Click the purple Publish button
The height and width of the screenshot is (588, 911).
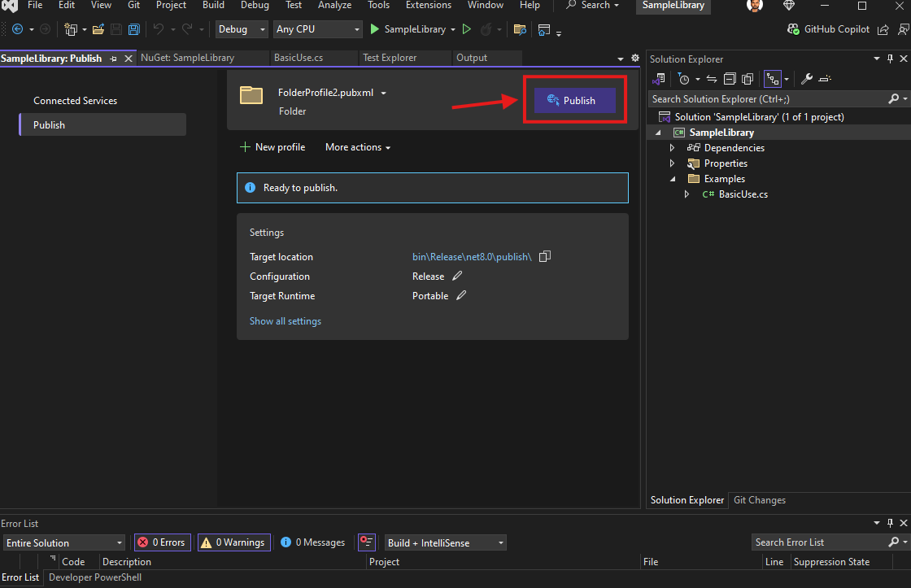pyautogui.click(x=574, y=101)
